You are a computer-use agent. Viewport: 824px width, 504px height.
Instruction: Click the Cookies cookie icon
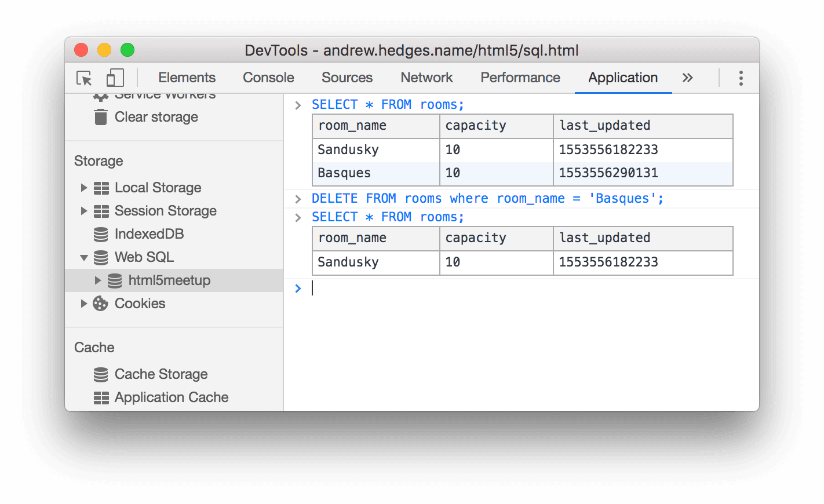coord(100,304)
